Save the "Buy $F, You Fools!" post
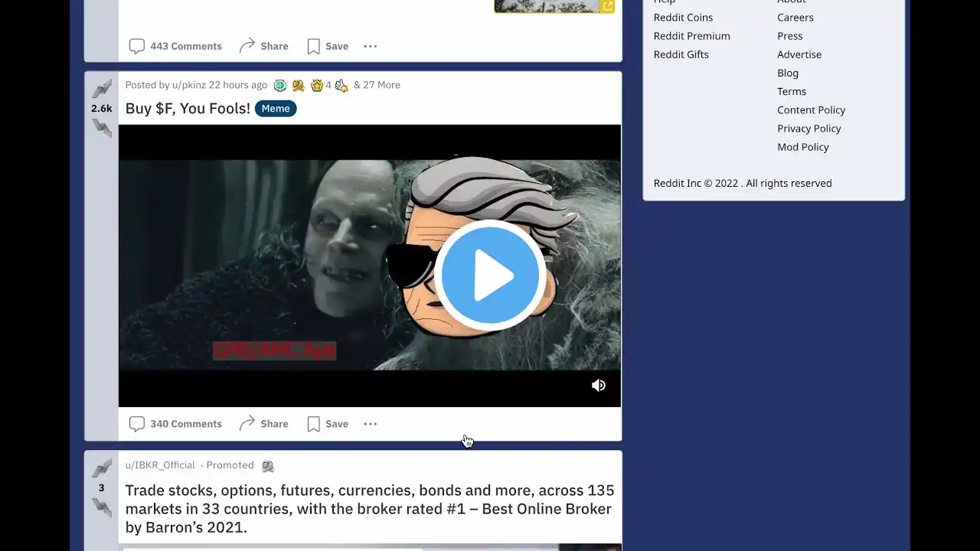The height and width of the screenshot is (551, 980). (x=328, y=424)
